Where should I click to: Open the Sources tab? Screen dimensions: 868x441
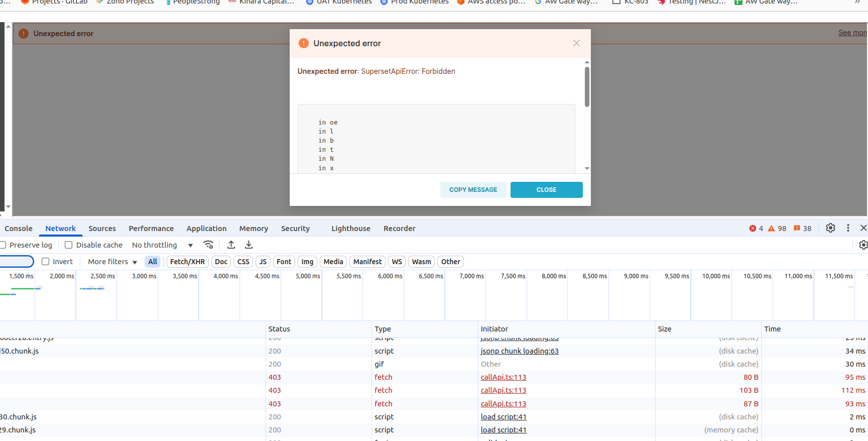(102, 229)
